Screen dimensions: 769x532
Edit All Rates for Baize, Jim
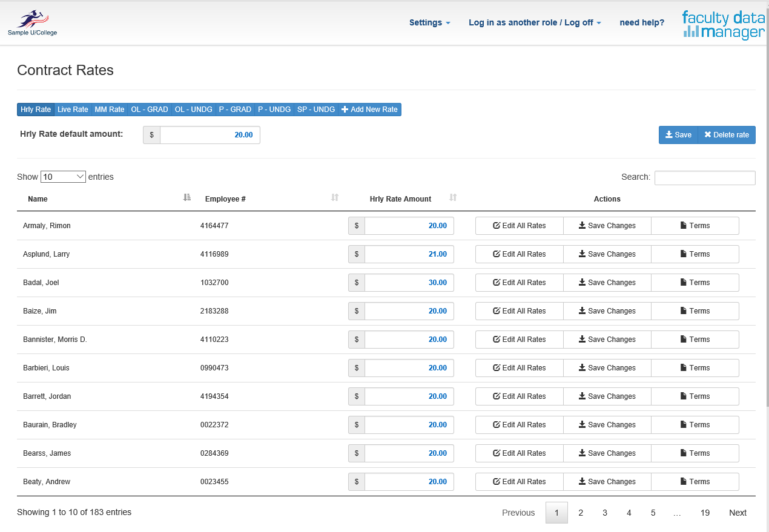[520, 311]
